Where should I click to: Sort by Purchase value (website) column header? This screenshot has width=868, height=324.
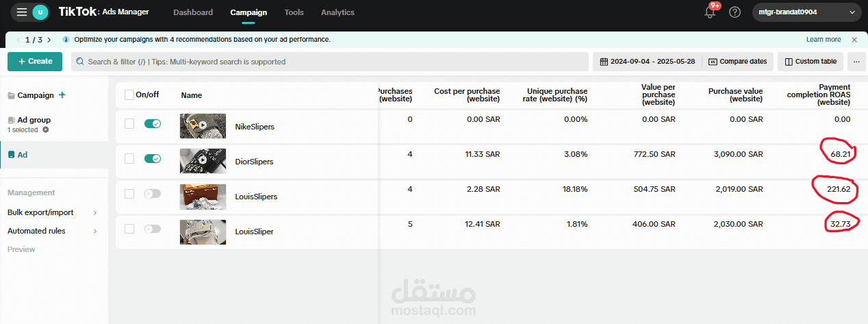[x=735, y=95]
